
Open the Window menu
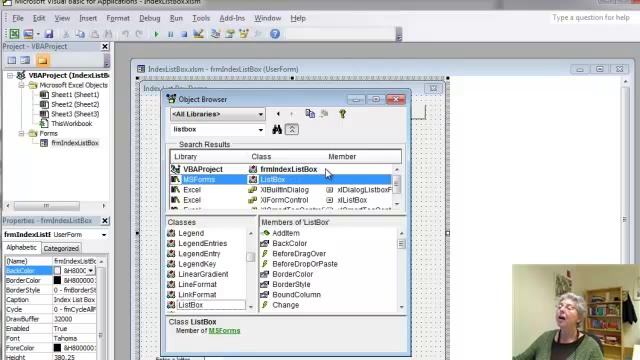tap(267, 18)
